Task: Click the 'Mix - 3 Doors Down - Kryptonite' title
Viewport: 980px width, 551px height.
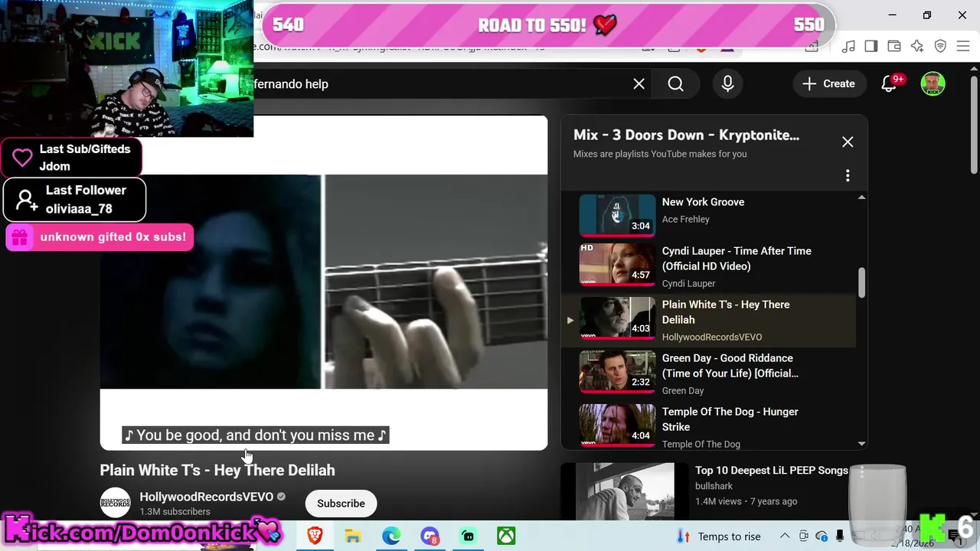Action: (686, 135)
